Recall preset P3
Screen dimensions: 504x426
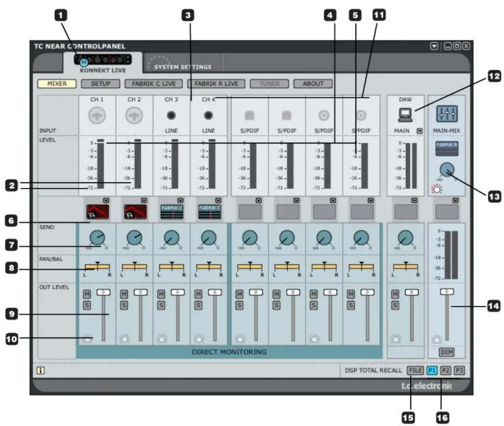(459, 370)
